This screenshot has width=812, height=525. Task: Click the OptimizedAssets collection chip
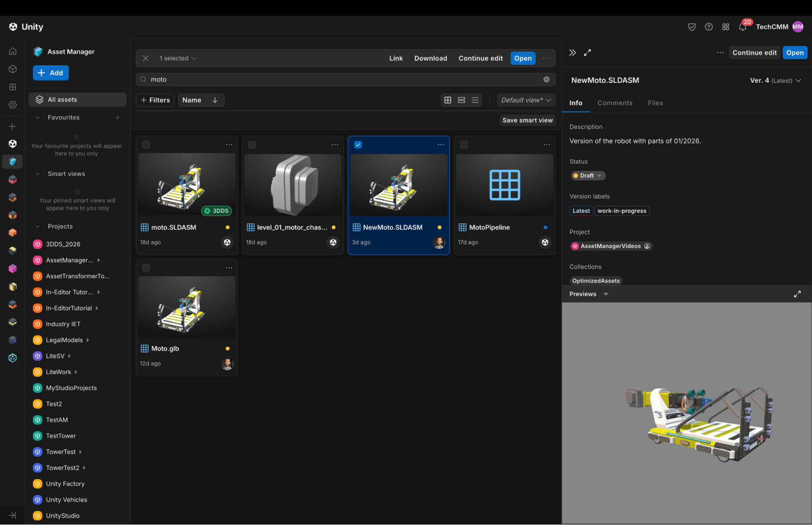click(596, 281)
